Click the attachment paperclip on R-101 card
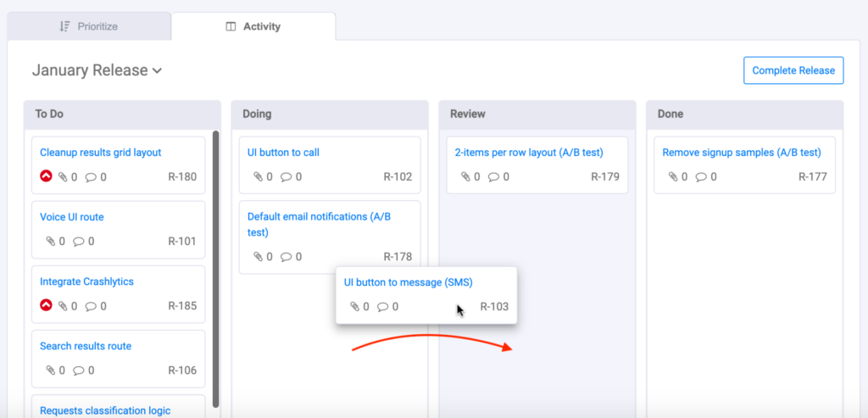 (x=51, y=242)
